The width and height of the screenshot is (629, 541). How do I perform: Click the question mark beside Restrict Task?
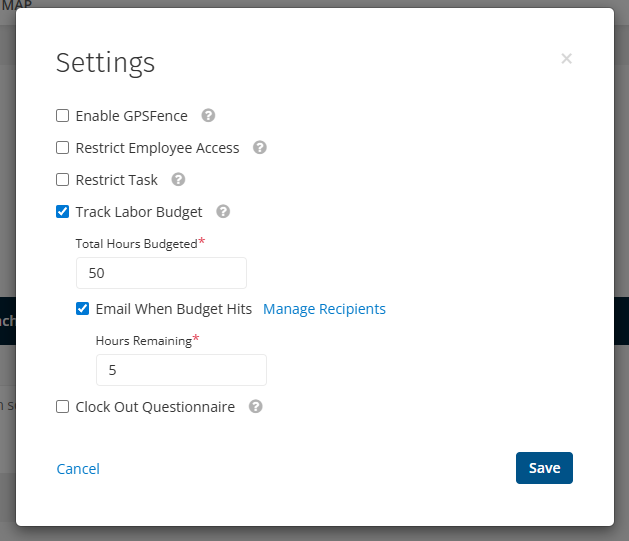tap(178, 180)
